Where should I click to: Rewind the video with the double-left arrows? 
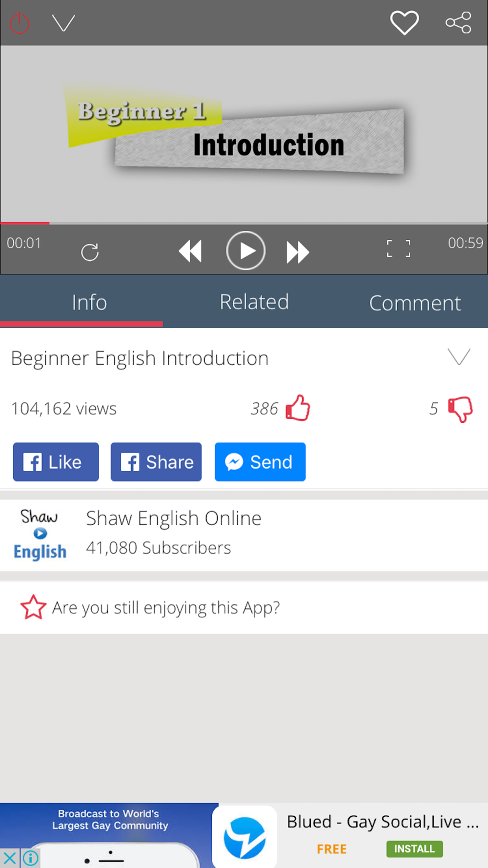pos(190,252)
